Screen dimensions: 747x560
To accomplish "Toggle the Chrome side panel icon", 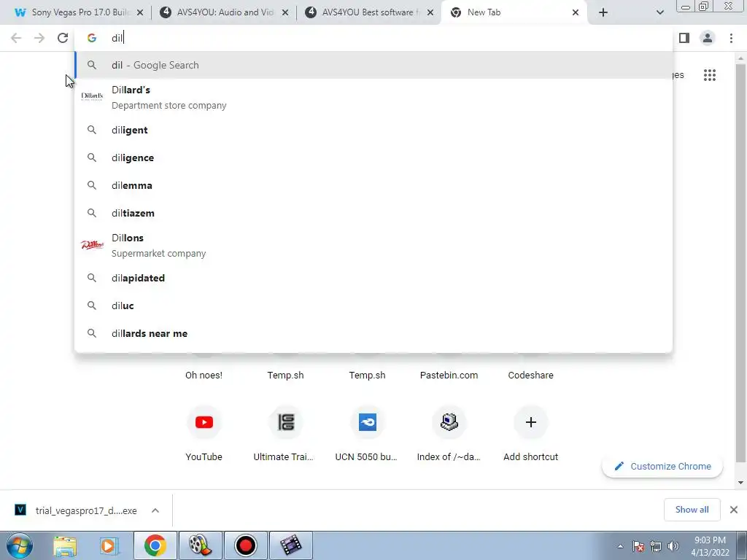I will [684, 38].
